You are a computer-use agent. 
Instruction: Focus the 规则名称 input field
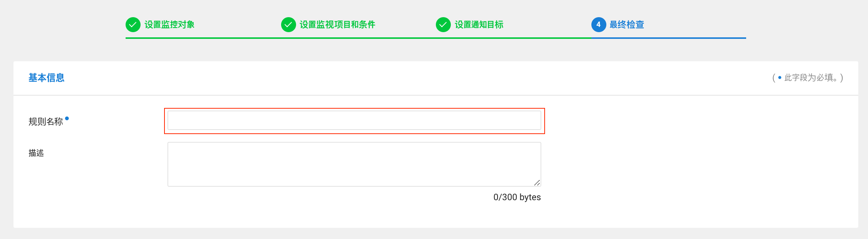[354, 120]
